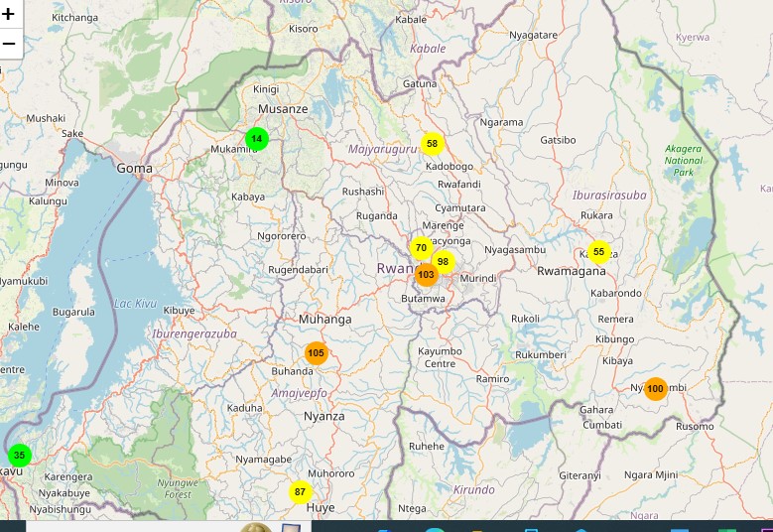Click the yellow marker labeled 87

click(x=300, y=492)
